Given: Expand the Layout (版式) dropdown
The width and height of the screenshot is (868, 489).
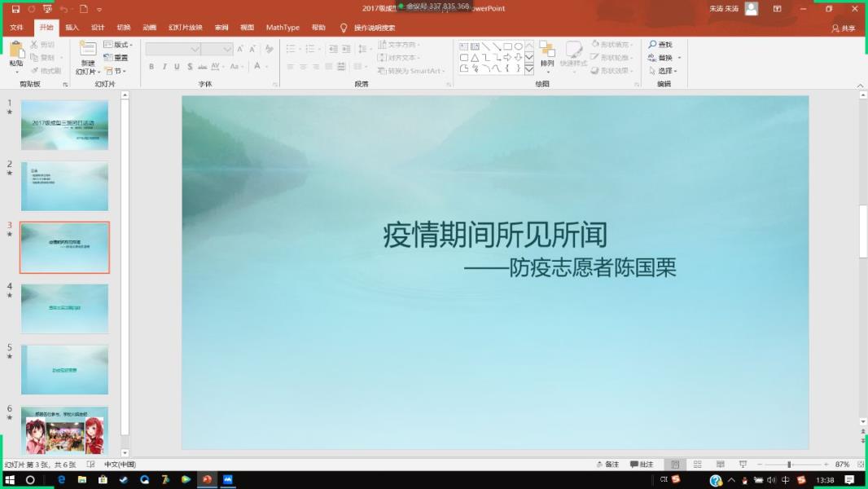Looking at the screenshot, I should pos(118,44).
